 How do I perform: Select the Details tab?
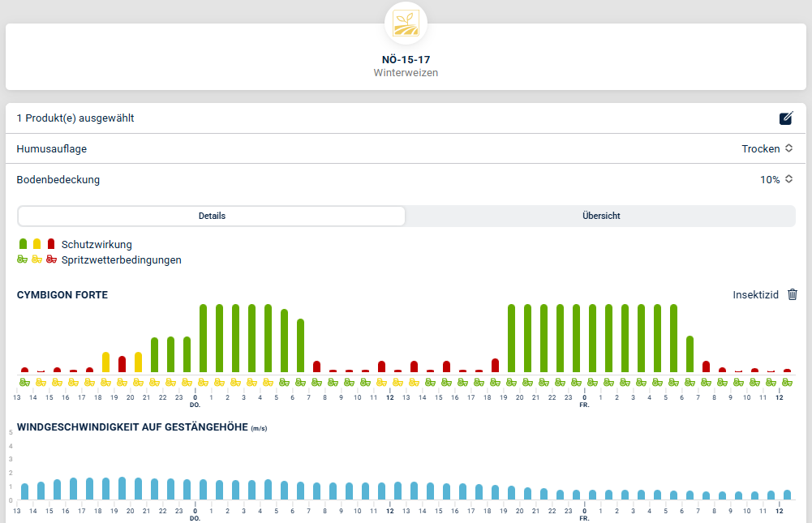pos(212,216)
